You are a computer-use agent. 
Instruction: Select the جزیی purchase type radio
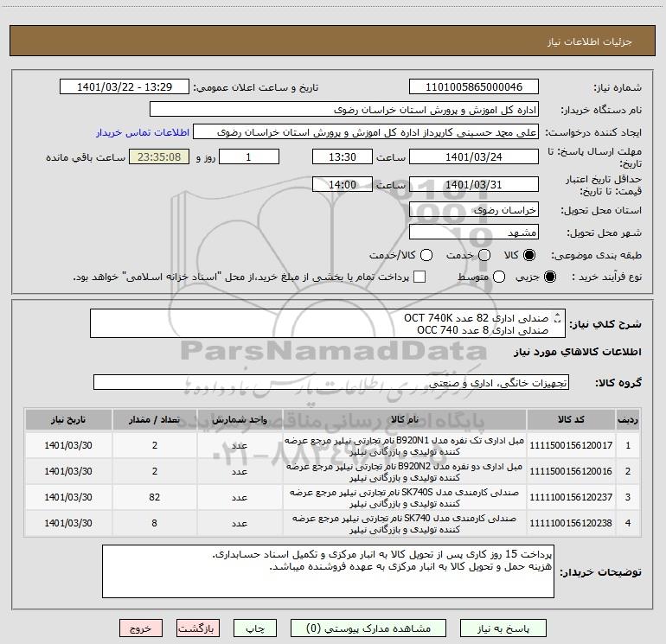(549, 277)
